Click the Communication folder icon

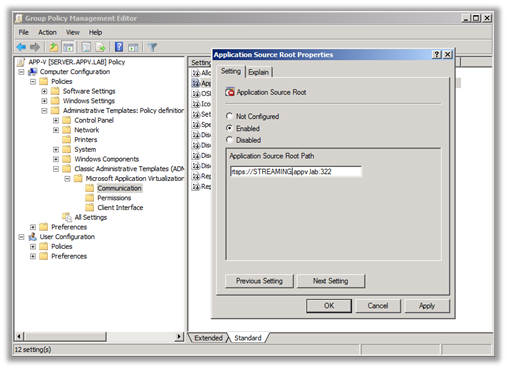[89, 188]
